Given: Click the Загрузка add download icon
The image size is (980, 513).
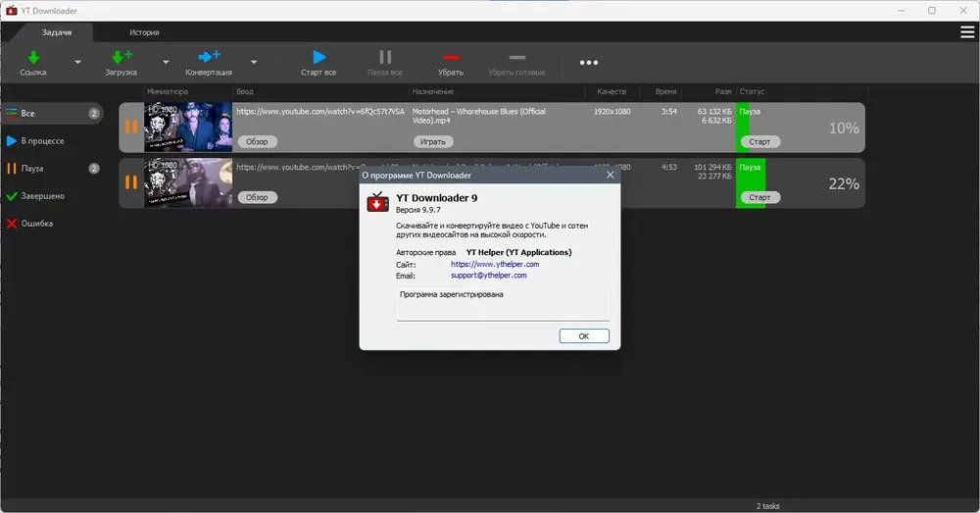Looking at the screenshot, I should 122,58.
